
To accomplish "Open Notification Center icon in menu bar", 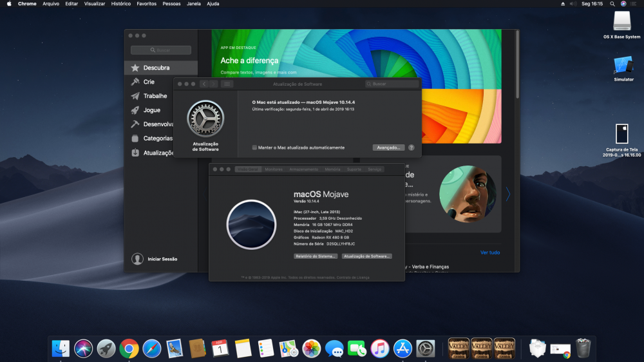I will point(633,4).
